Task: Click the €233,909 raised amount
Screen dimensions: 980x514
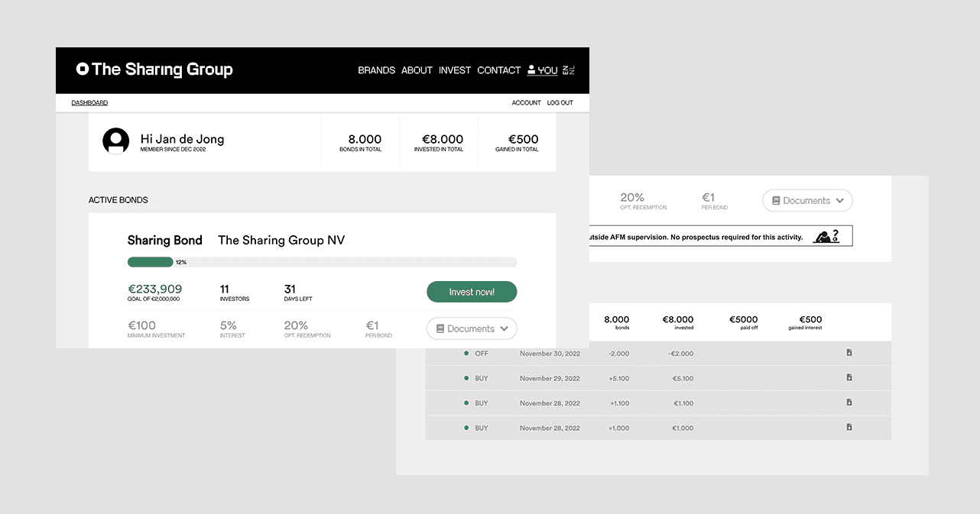Action: [x=154, y=289]
